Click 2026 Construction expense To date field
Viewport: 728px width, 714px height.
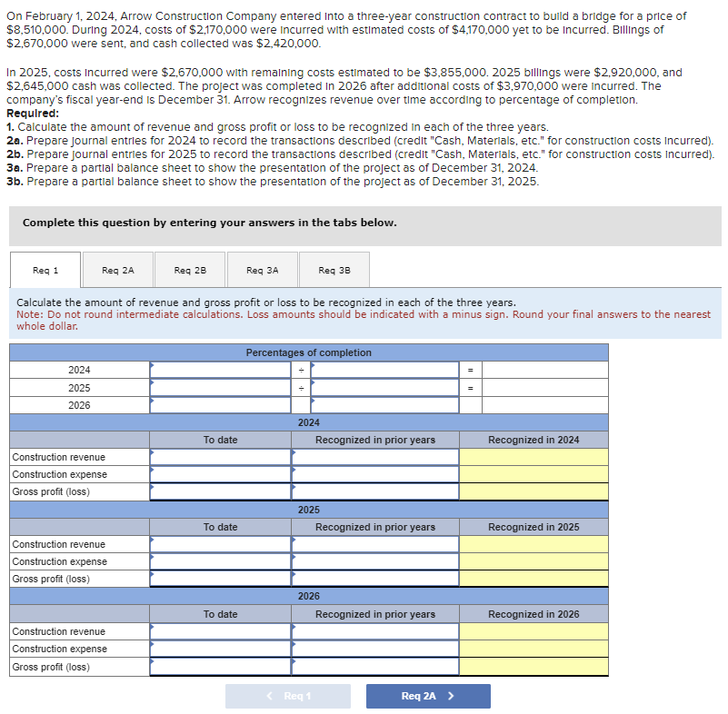[x=220, y=649]
